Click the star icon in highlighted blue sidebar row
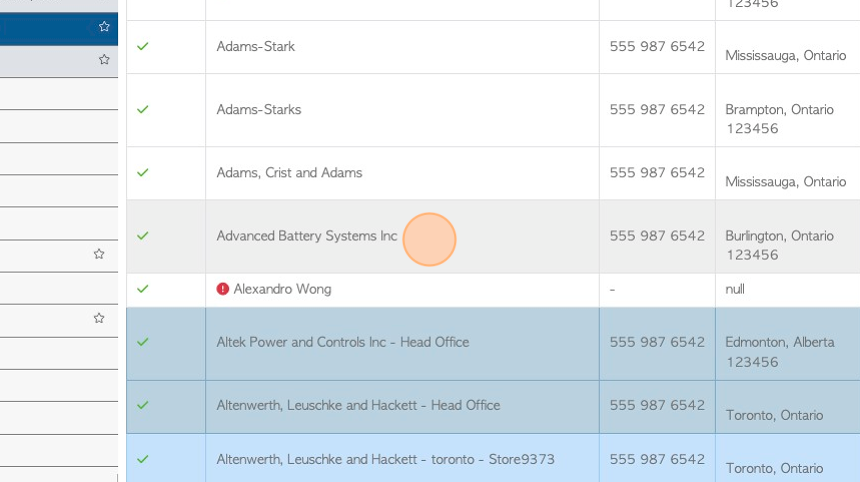 104,27
